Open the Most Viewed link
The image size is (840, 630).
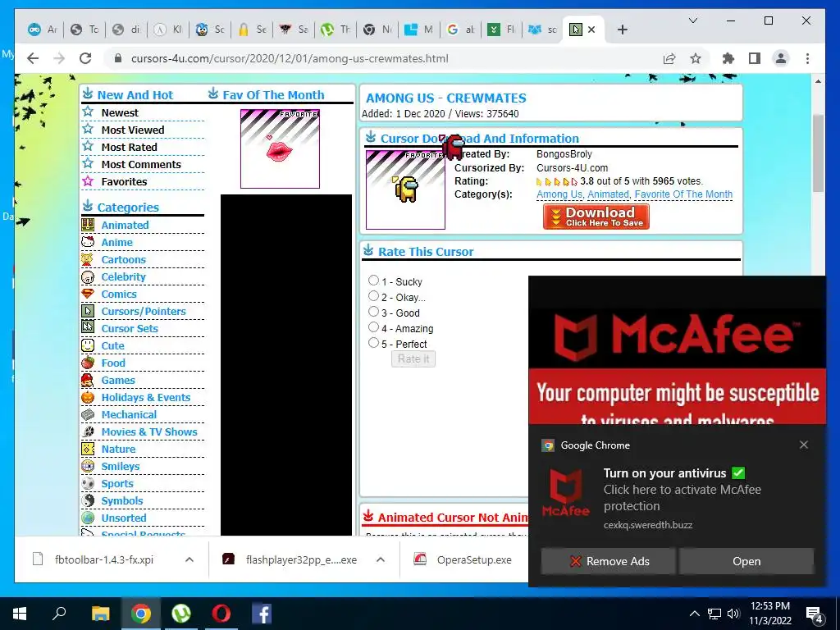133,130
